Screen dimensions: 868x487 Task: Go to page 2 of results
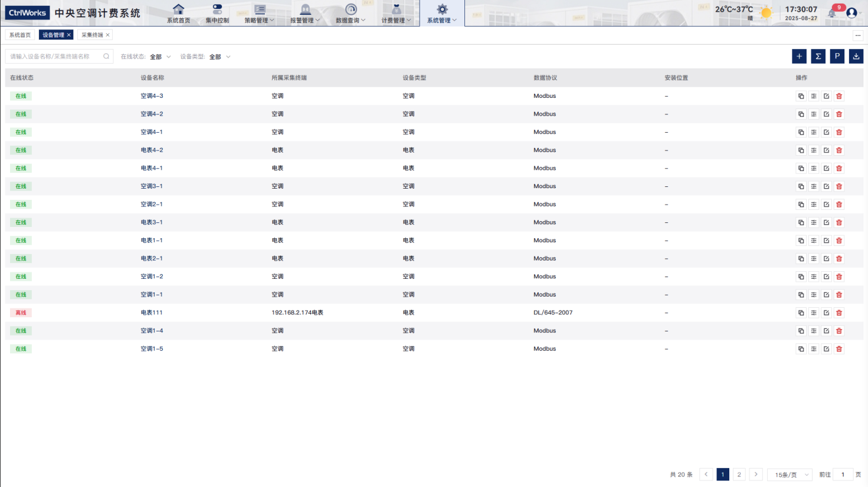(739, 475)
